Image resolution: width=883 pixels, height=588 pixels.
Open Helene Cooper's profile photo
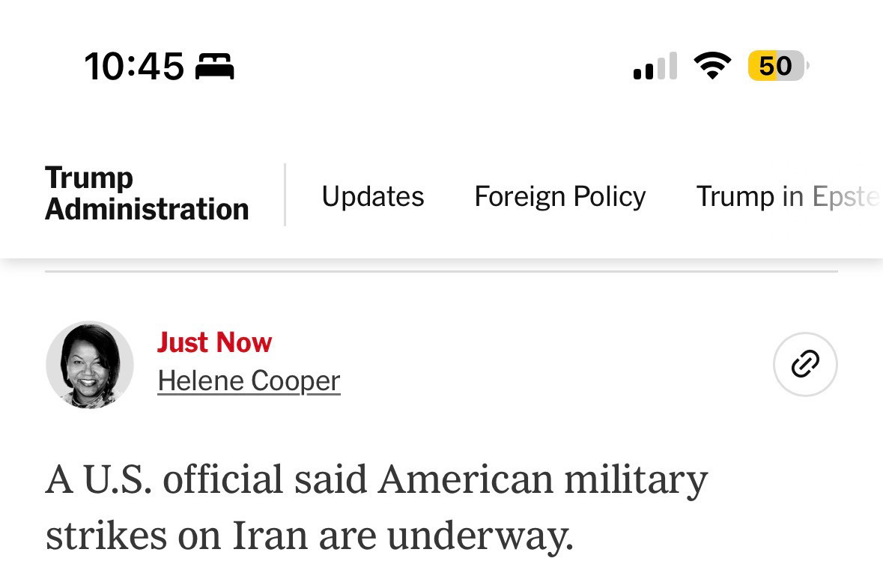[x=90, y=365]
